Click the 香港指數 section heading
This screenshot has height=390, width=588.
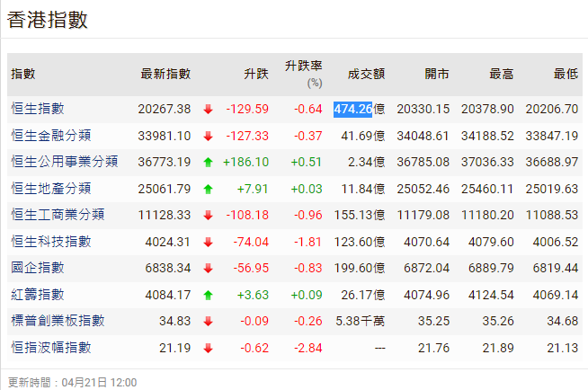(48, 20)
